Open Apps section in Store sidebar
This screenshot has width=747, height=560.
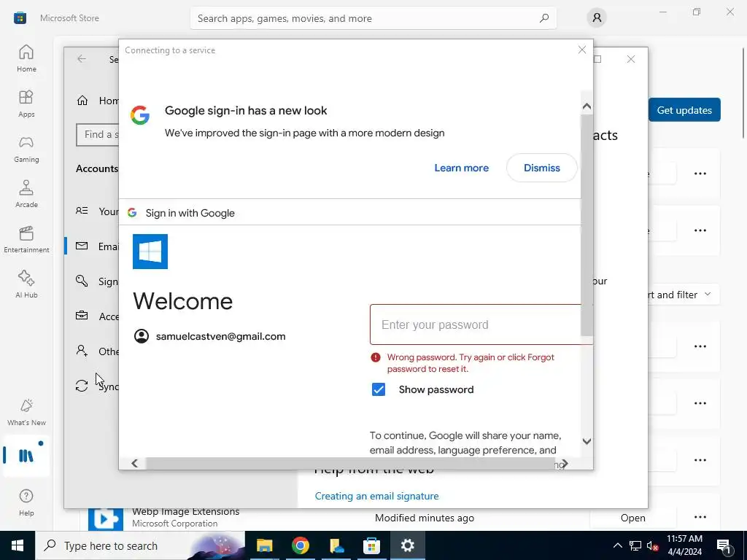(26, 104)
